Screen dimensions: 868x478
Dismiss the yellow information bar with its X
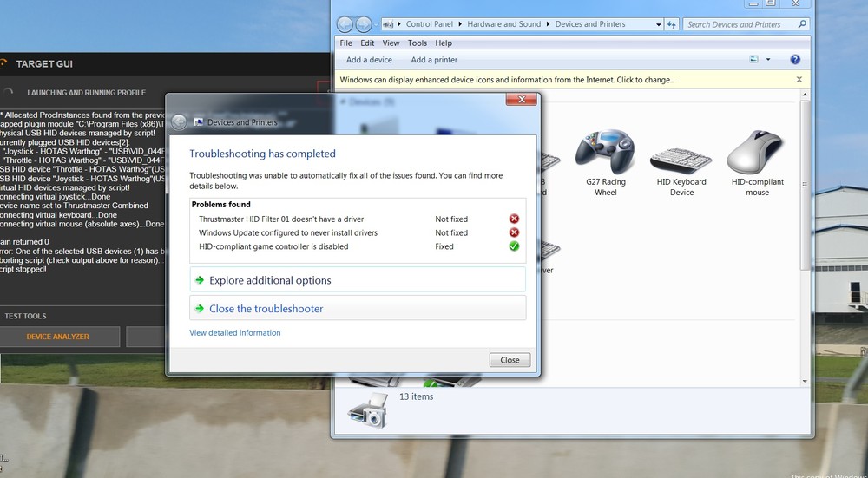click(799, 80)
